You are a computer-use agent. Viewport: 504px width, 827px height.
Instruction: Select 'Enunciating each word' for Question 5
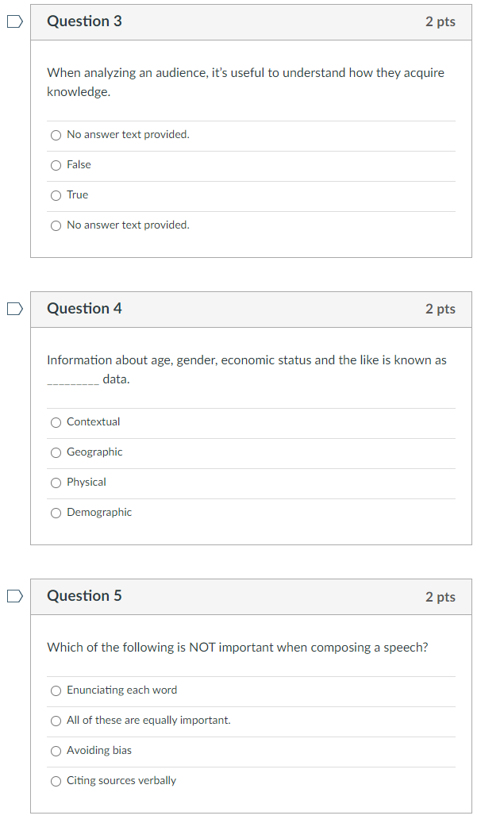(x=56, y=690)
